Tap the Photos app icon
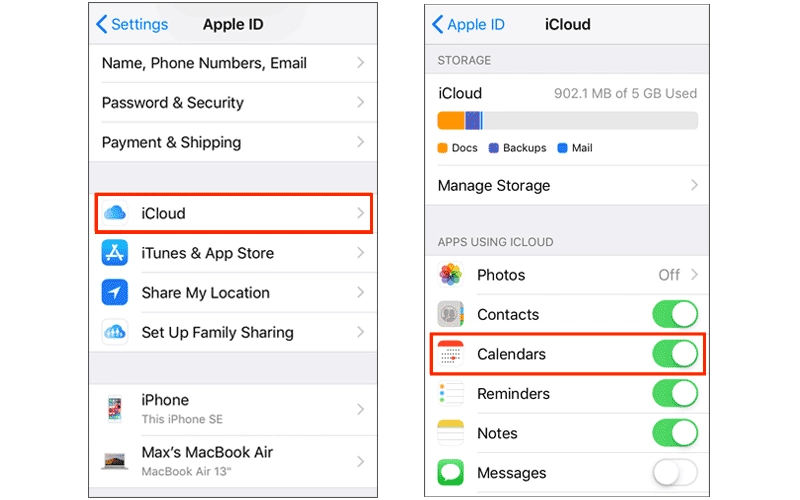 (451, 274)
